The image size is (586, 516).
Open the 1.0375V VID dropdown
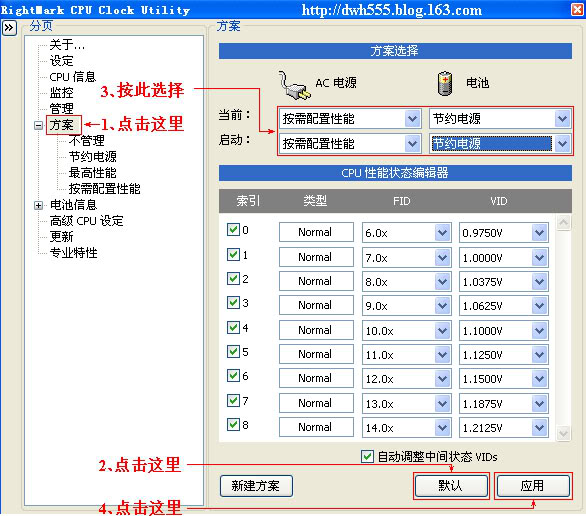pos(539,281)
